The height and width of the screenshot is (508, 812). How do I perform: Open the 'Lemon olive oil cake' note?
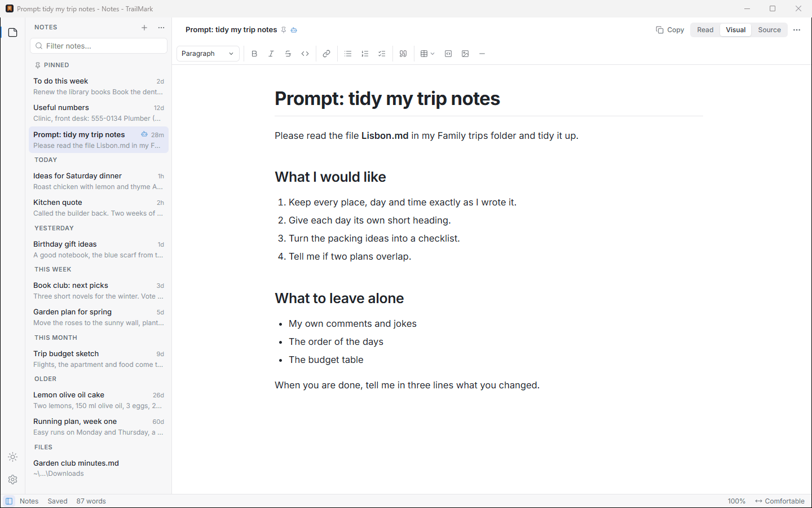[99, 400]
